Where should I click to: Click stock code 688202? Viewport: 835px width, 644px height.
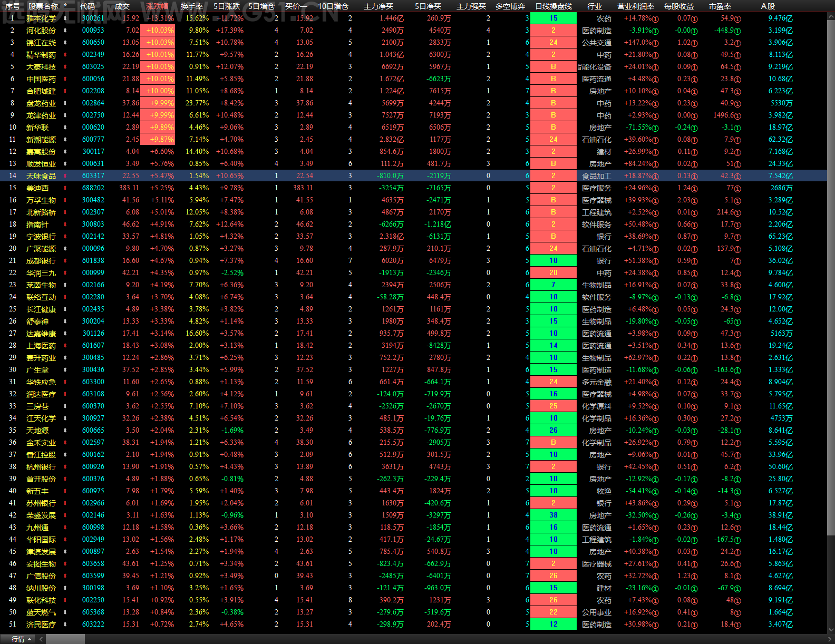[x=93, y=188]
